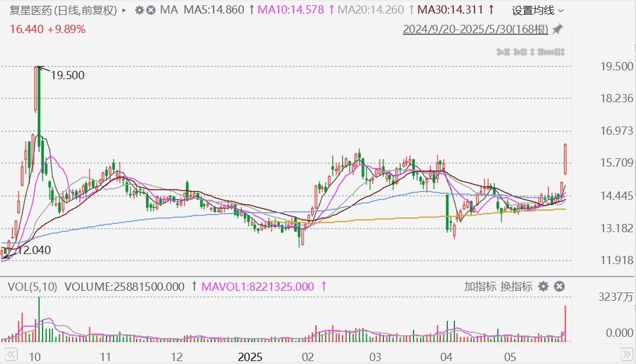Click the tallest green volume bar in October
The width and height of the screenshot is (636, 364).
[40, 320]
